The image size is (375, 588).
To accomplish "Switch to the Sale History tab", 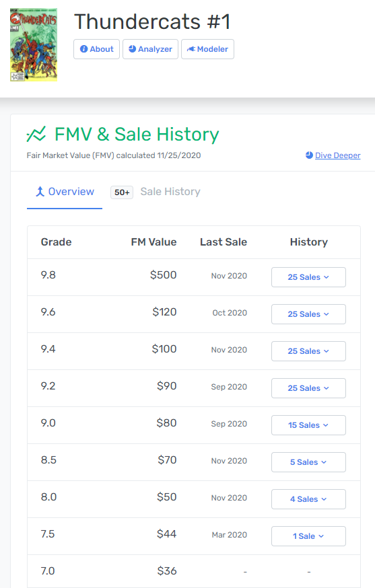I will tap(170, 192).
